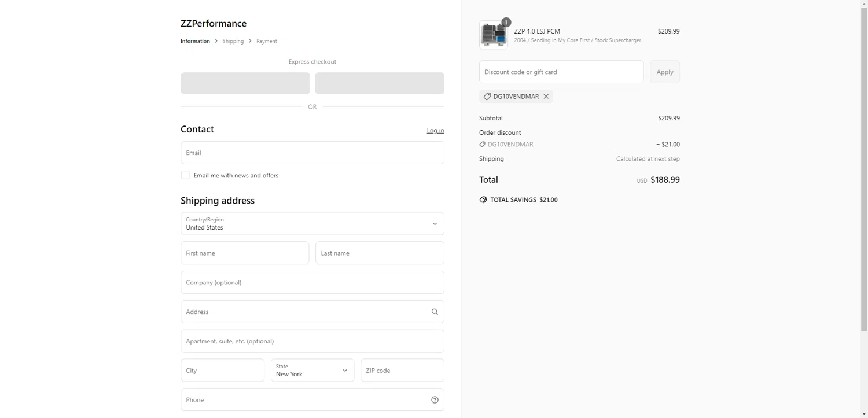868x418 pixels.
Task: Focus the Apartment, suite, etc. field
Action: click(312, 341)
